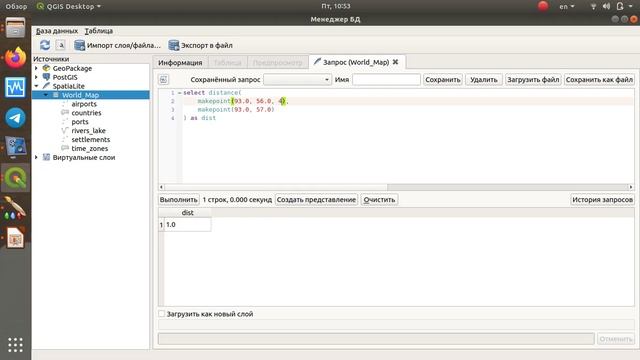Expand the GeoPackage tree node

coord(36,68)
